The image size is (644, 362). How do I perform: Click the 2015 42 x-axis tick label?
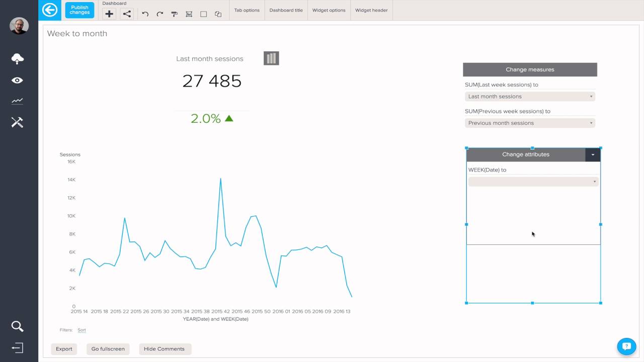point(220,312)
